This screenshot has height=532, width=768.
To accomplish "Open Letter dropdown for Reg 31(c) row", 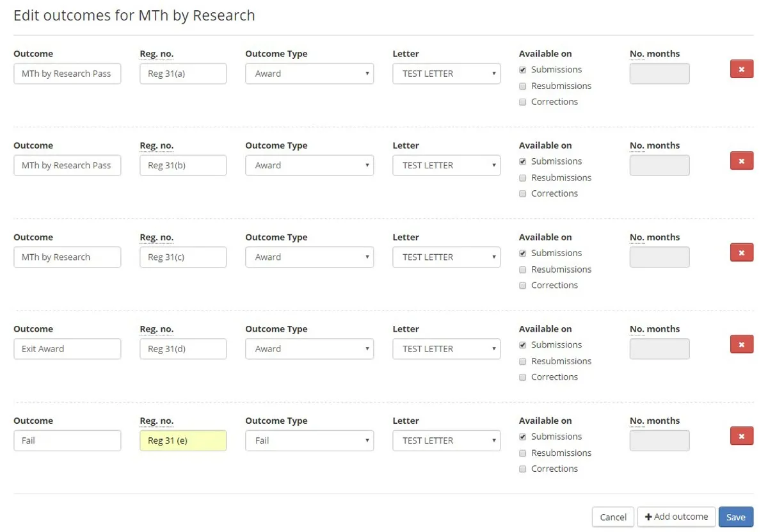I will point(446,257).
